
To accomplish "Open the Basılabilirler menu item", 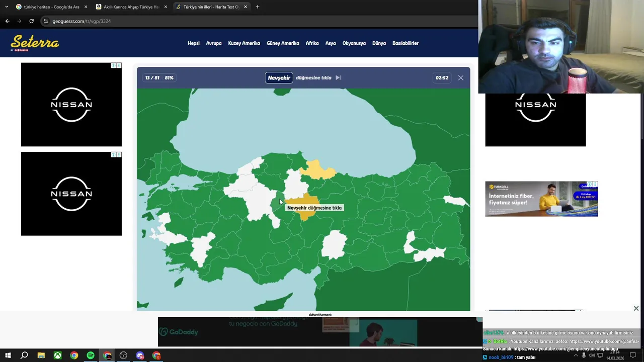I will [x=406, y=43].
